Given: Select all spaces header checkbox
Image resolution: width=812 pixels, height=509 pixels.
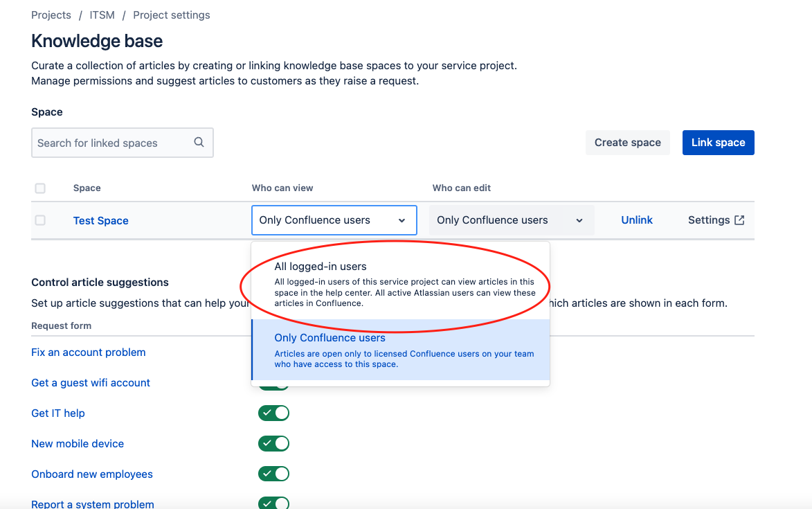Looking at the screenshot, I should point(40,188).
